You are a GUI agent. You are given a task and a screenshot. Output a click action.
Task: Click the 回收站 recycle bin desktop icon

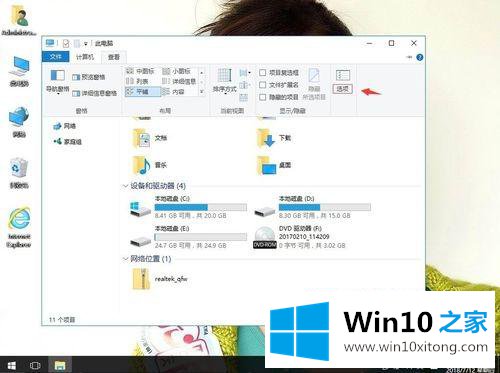point(19,173)
